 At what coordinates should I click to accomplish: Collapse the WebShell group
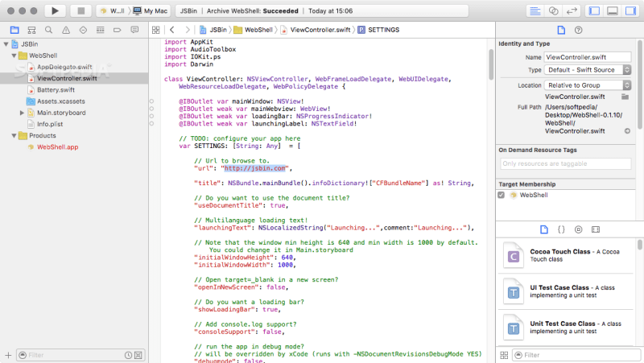coord(14,56)
